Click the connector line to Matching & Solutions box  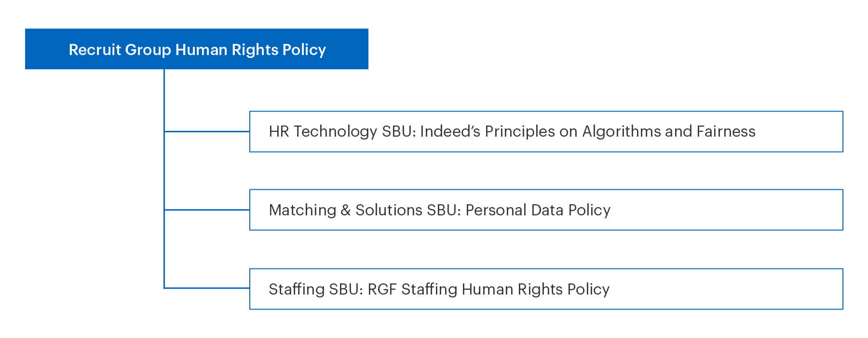click(x=207, y=210)
